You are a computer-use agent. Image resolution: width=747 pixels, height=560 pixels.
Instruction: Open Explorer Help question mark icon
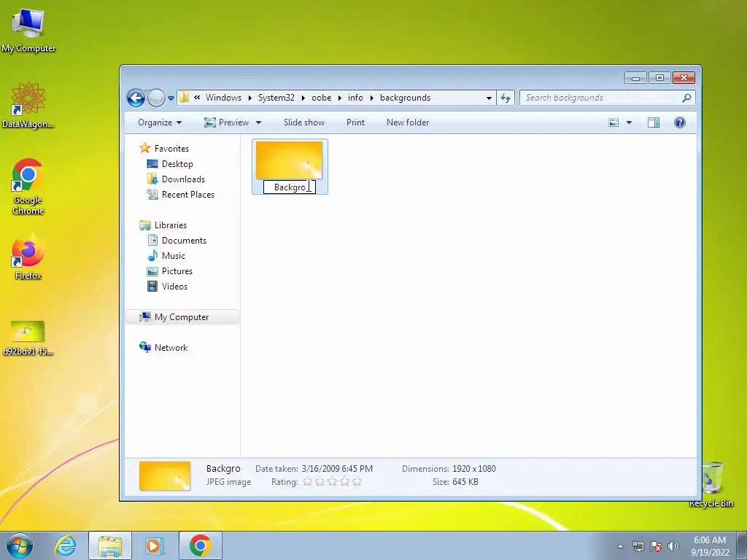[680, 122]
